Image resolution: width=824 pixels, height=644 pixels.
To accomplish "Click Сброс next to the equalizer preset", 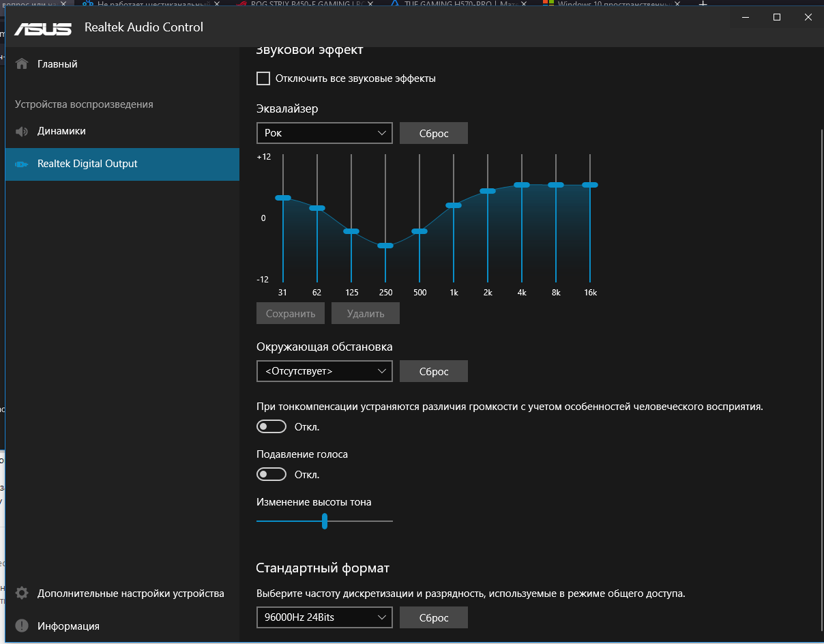I will point(434,133).
